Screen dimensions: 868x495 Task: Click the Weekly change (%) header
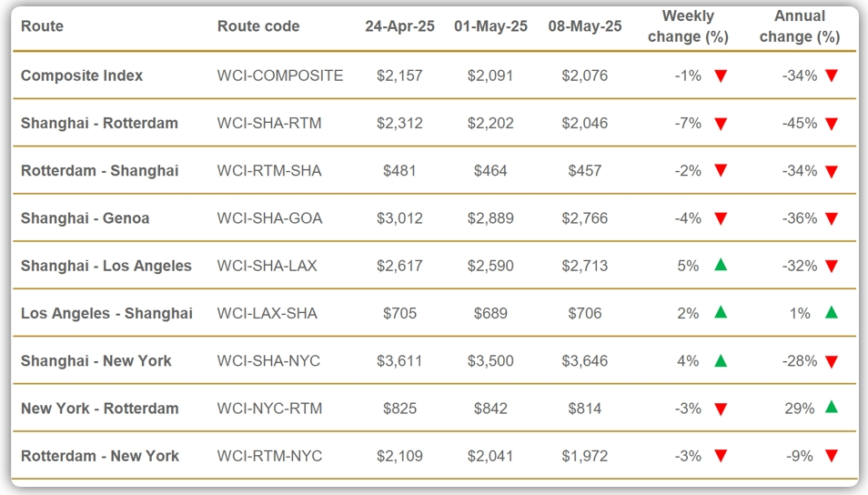tap(688, 26)
